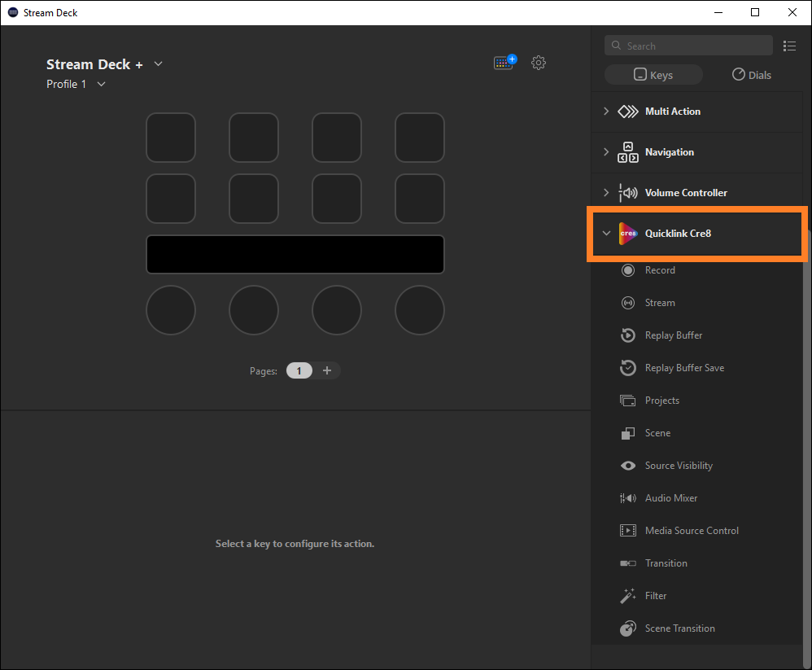Select the fourth key in second row
Viewport: 812px width, 670px height.
pos(420,199)
